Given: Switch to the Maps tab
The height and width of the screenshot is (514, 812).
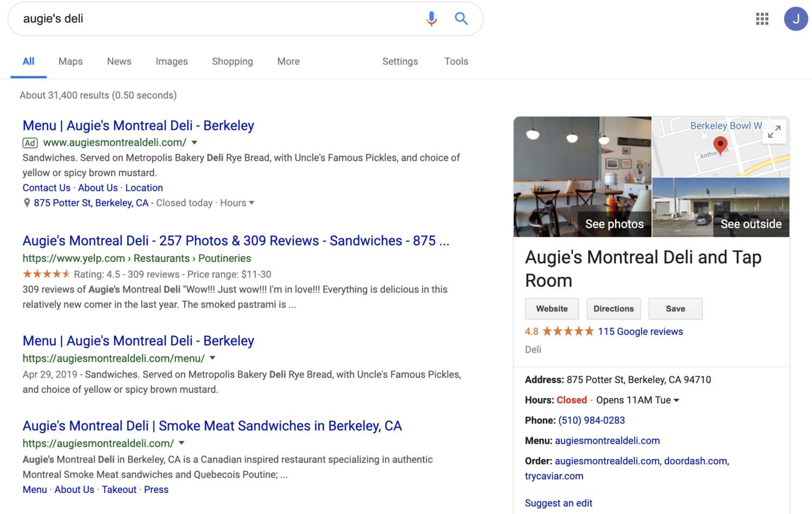Looking at the screenshot, I should point(70,61).
